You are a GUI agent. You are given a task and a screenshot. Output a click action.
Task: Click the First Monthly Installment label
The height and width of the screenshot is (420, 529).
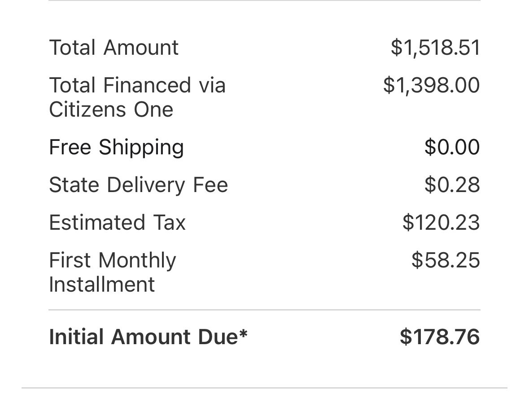113,272
